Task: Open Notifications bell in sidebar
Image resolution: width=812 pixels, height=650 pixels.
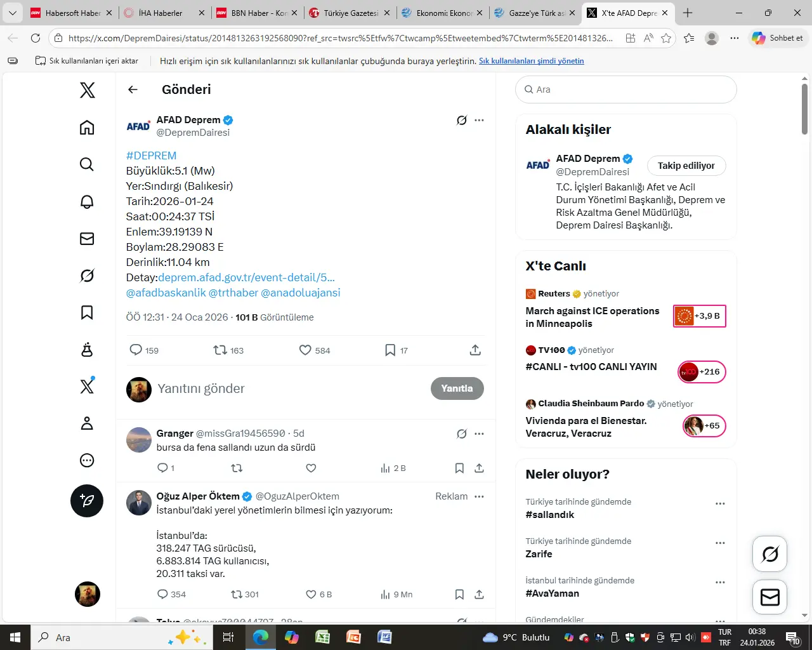Action: pyautogui.click(x=87, y=201)
